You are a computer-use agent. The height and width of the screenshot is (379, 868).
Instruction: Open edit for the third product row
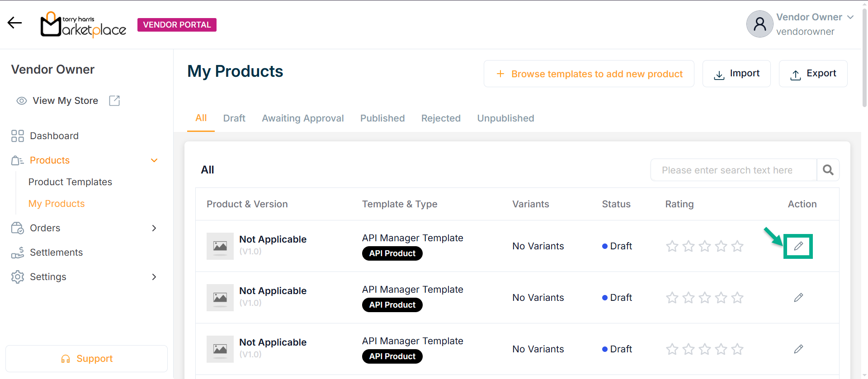[798, 349]
